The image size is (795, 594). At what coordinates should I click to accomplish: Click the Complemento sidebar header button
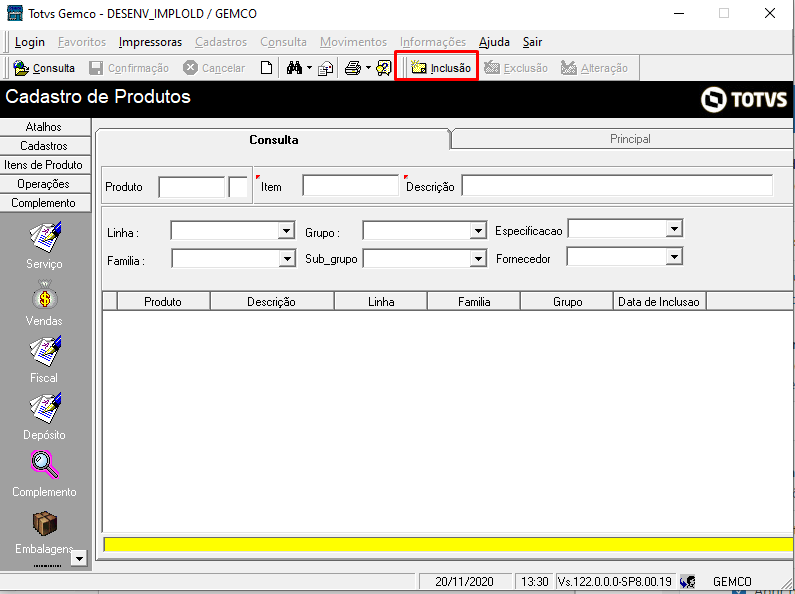(45, 203)
